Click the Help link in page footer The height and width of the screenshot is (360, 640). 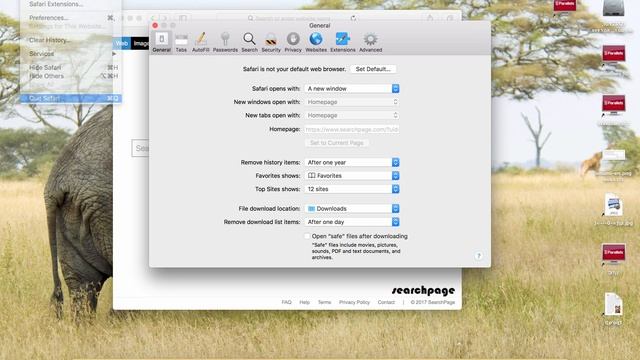[x=304, y=302]
